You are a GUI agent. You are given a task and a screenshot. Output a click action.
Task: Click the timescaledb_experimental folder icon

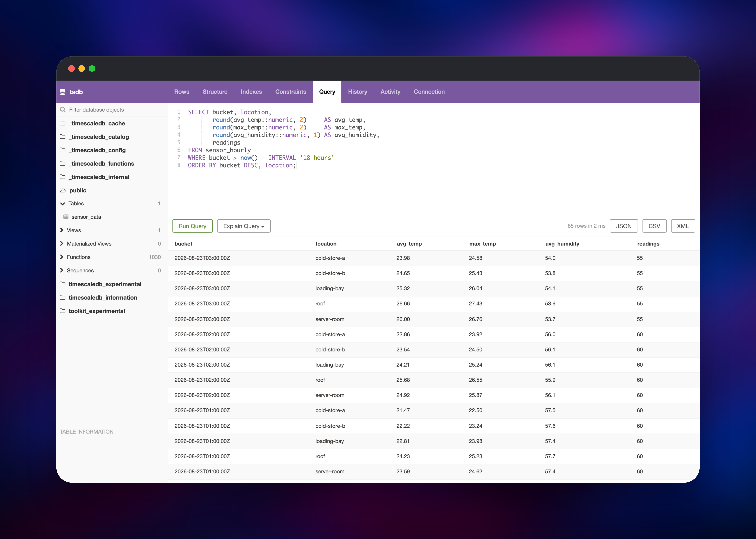[x=62, y=284]
